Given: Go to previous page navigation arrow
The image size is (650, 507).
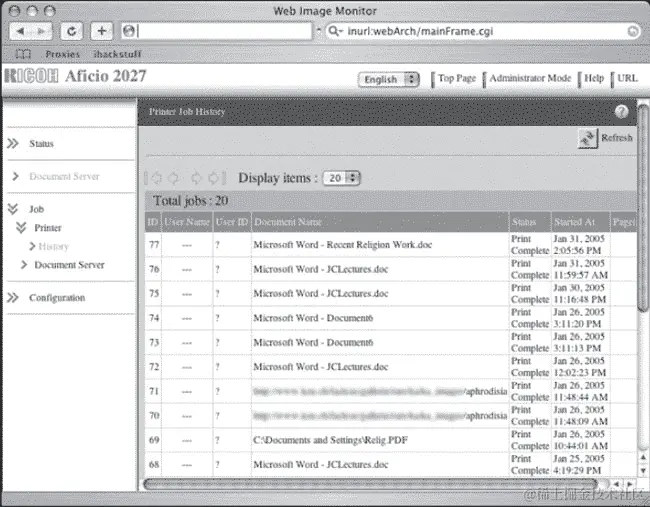Looking at the screenshot, I should coord(173,178).
